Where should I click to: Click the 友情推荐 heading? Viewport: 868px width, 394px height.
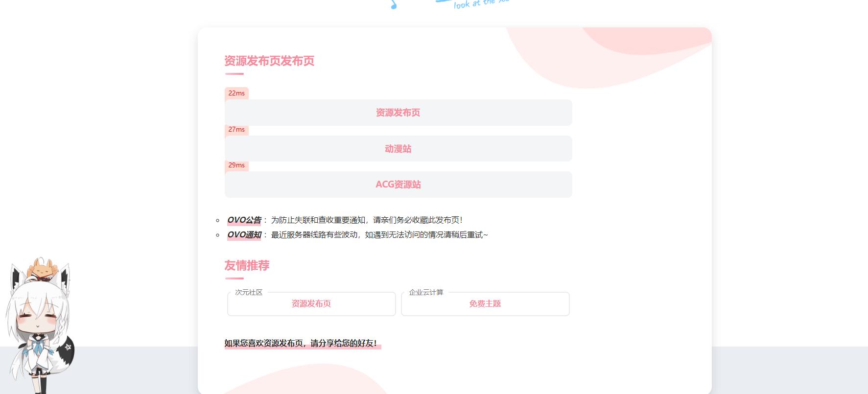(247, 266)
